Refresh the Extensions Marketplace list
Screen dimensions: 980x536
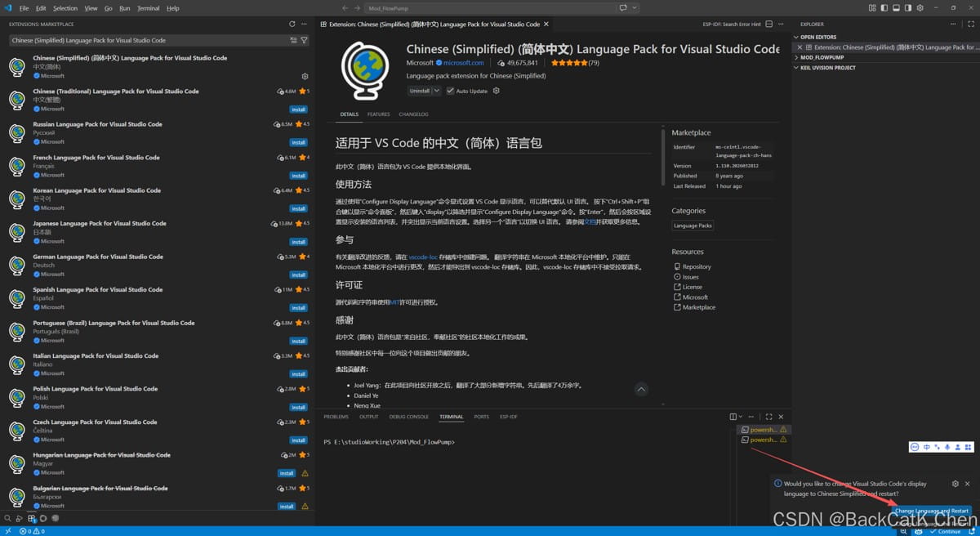(x=292, y=24)
